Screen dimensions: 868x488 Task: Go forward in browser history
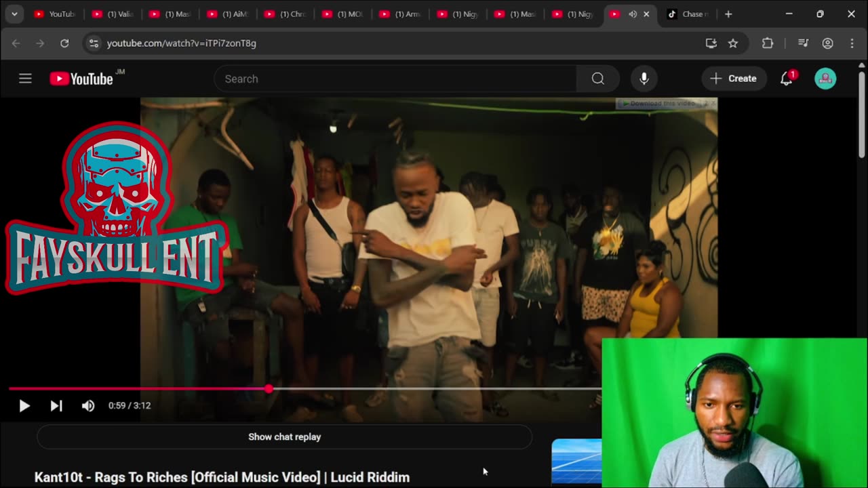(40, 43)
